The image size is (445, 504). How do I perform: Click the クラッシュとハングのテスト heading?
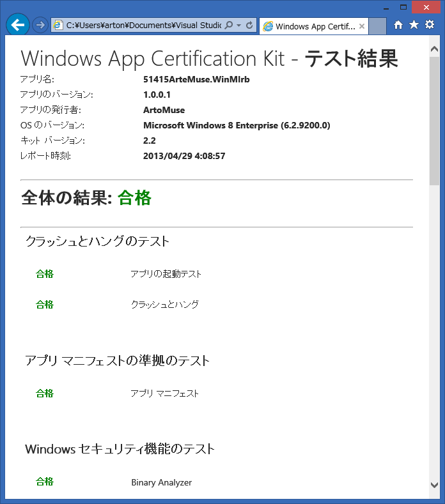coord(97,241)
